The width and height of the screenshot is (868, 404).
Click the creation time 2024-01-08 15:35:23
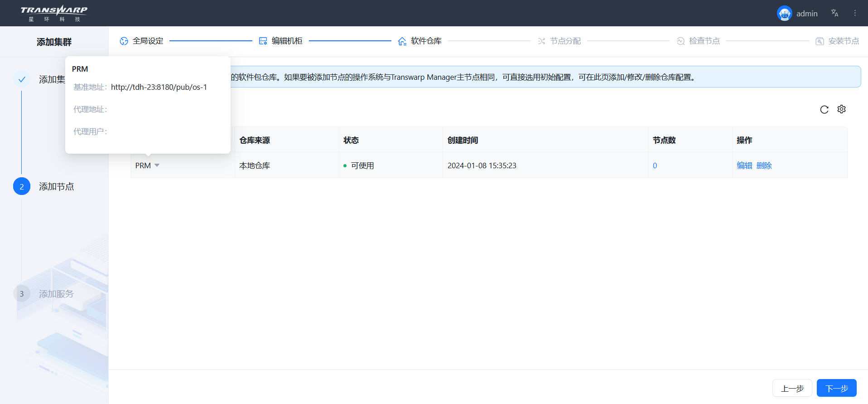pyautogui.click(x=482, y=165)
